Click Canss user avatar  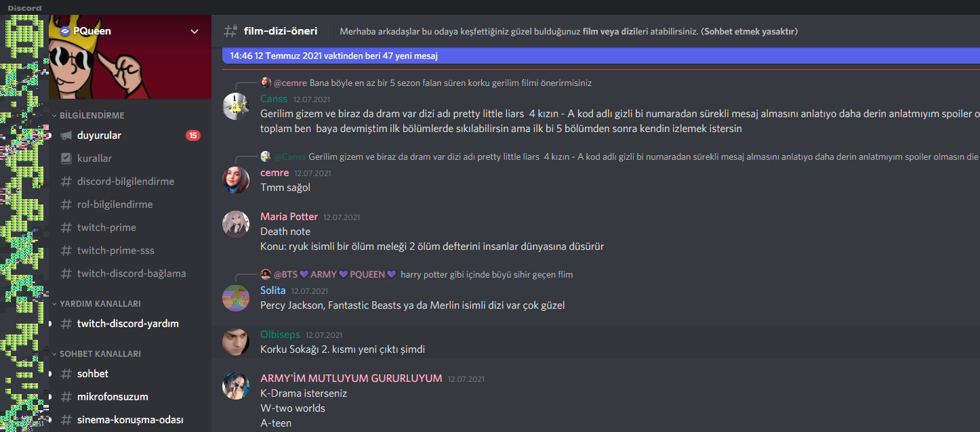pyautogui.click(x=236, y=106)
